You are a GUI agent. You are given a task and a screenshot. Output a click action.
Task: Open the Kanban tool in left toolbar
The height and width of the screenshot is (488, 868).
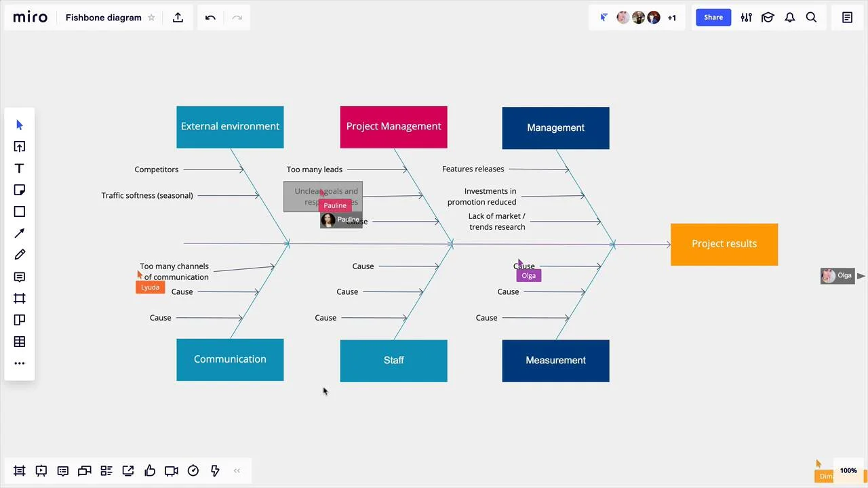tap(20, 321)
